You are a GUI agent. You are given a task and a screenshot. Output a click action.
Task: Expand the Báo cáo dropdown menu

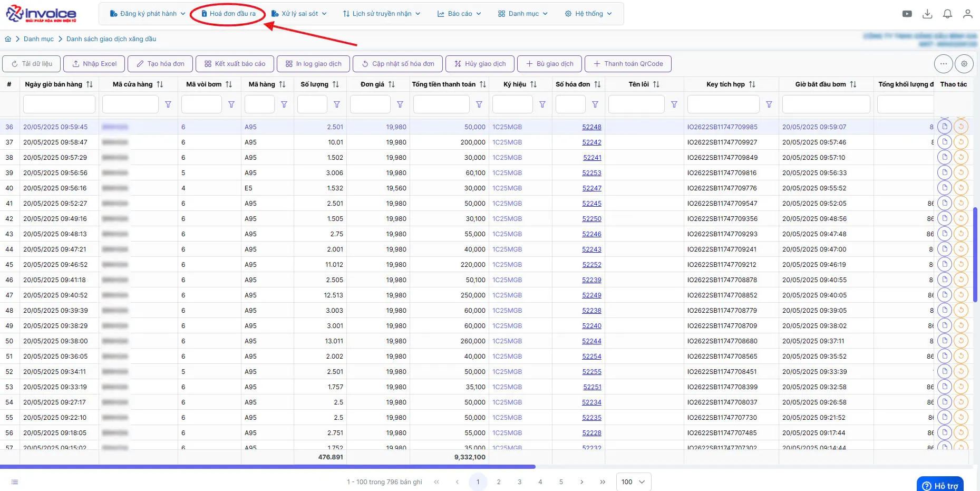459,14
